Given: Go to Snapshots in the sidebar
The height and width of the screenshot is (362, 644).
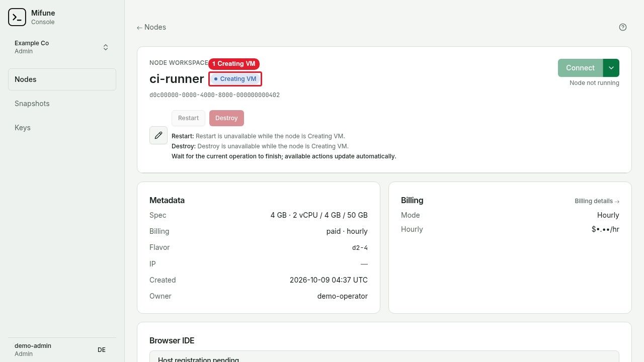Looking at the screenshot, I should [x=62, y=104].
